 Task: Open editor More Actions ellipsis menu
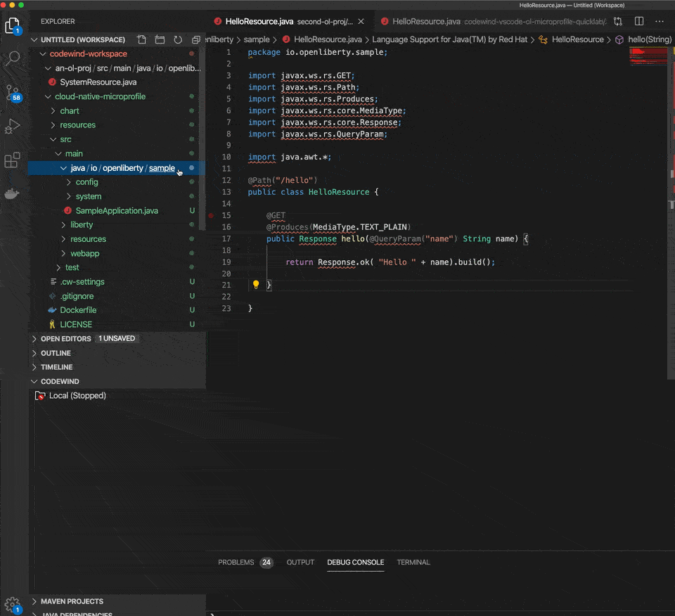click(x=660, y=22)
